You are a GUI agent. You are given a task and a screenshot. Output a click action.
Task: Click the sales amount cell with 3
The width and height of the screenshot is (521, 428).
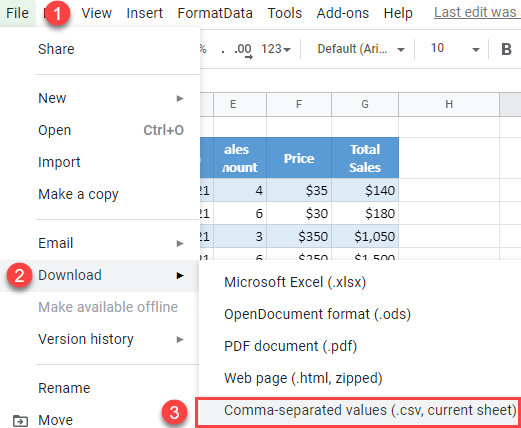click(240, 236)
